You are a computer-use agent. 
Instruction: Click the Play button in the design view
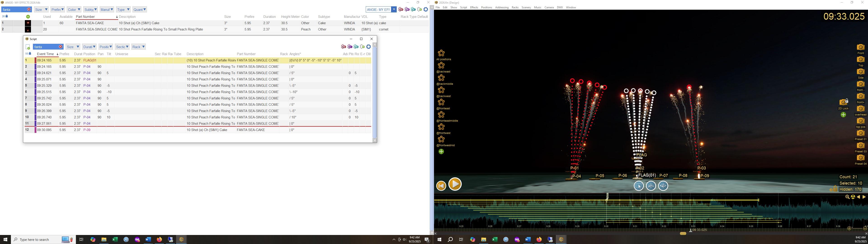(x=455, y=184)
